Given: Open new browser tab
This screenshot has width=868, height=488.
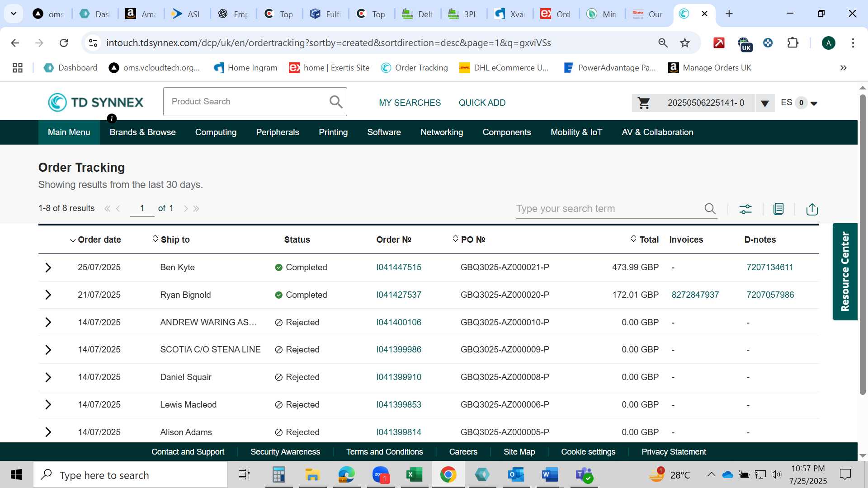Looking at the screenshot, I should 729,14.
